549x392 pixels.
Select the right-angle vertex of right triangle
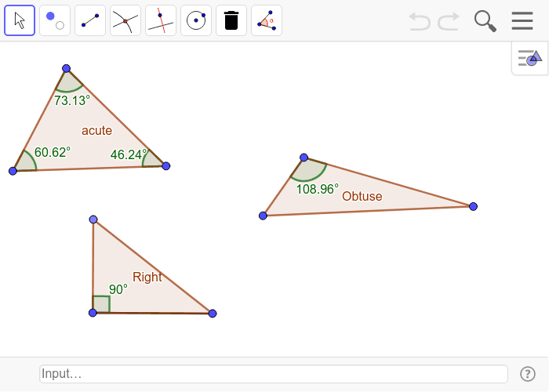tap(93, 313)
